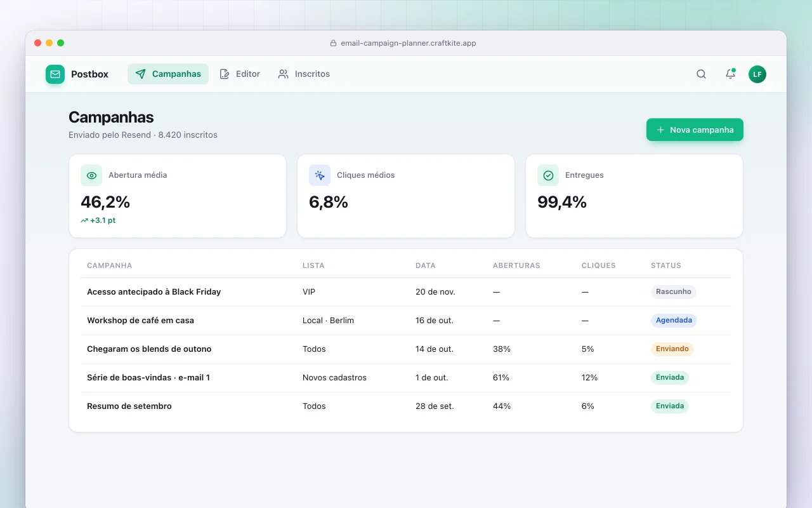Screen dimensions: 812x508
Task: Click the VIP list cell
Action: 309,292
